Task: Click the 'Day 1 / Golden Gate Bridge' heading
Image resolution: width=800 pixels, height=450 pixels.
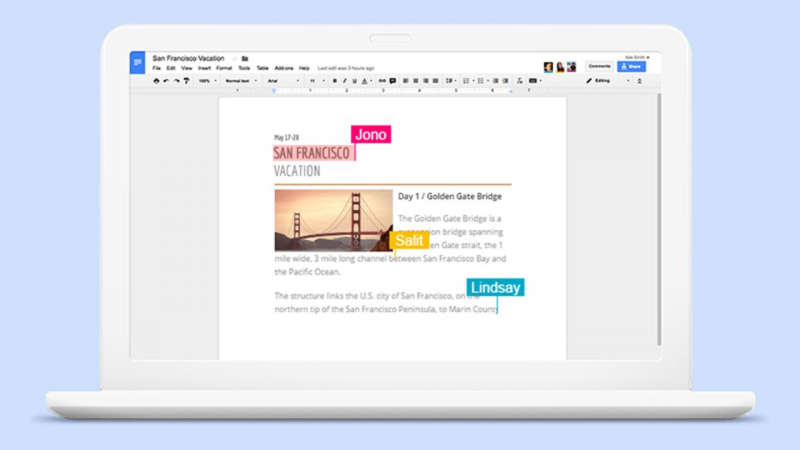Action: (x=449, y=196)
